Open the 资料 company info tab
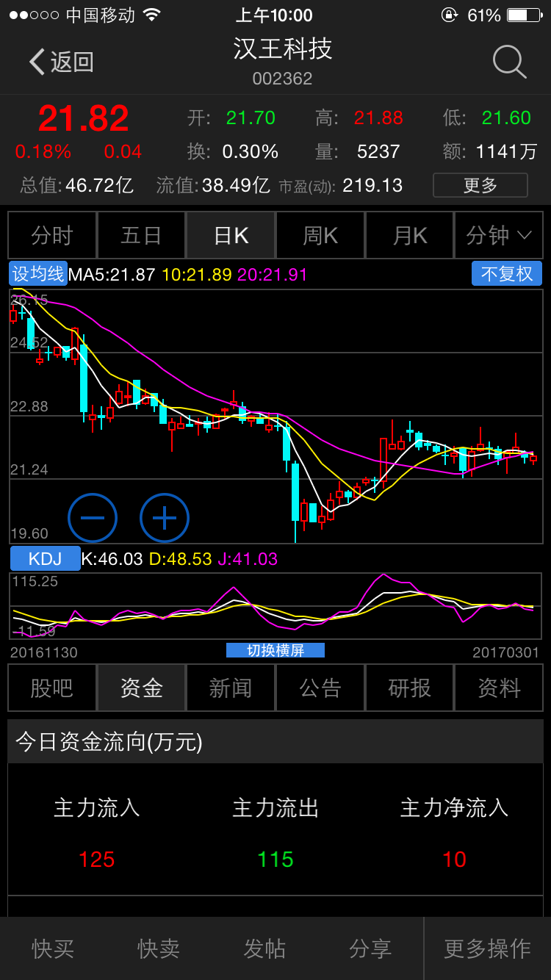This screenshot has width=551, height=980. pyautogui.click(x=499, y=688)
